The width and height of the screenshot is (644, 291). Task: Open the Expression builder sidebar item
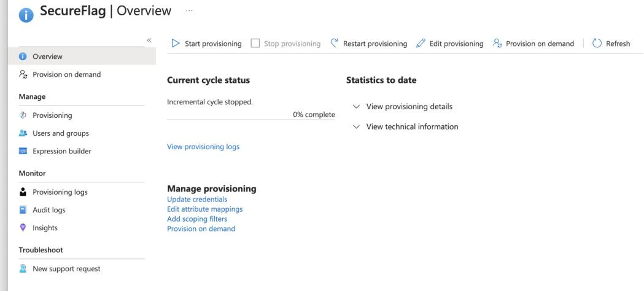pos(62,151)
